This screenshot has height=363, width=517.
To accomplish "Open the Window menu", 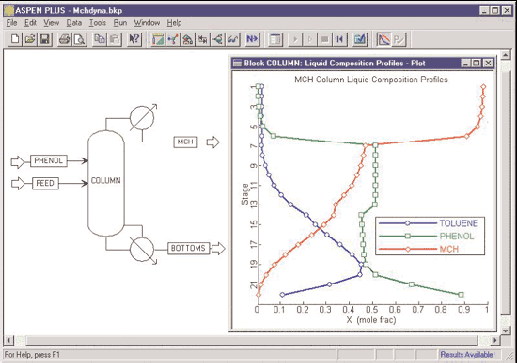I will [147, 23].
